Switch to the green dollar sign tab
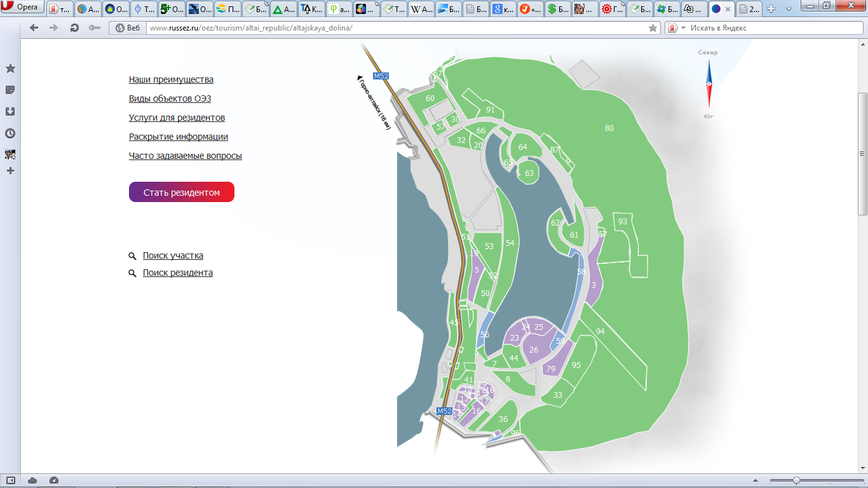Screen dimensions: 868x488 pos(558,9)
